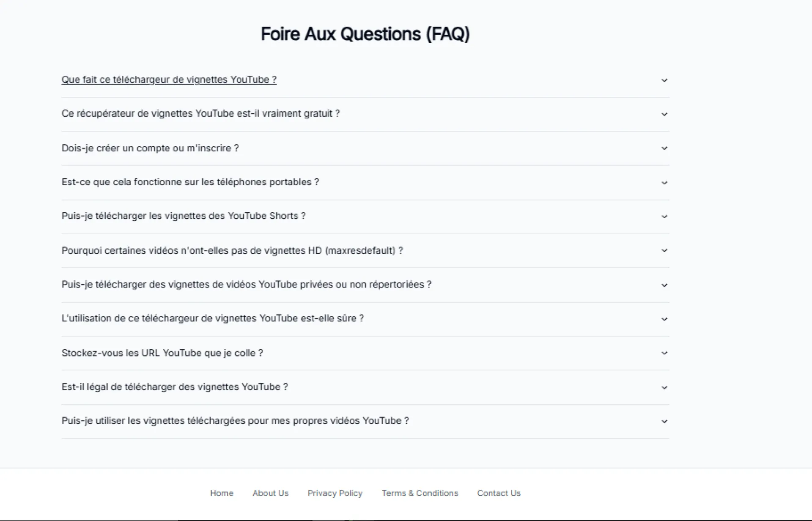Select 'Puis-je télécharger les vignettes des YouTube Shorts' text

pyautogui.click(x=183, y=216)
